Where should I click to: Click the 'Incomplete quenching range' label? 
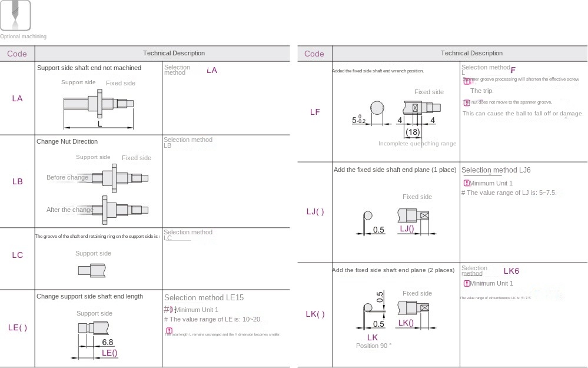point(417,143)
